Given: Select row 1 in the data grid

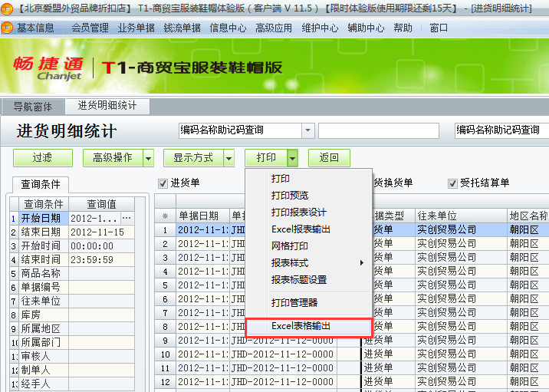Looking at the screenshot, I should (166, 230).
